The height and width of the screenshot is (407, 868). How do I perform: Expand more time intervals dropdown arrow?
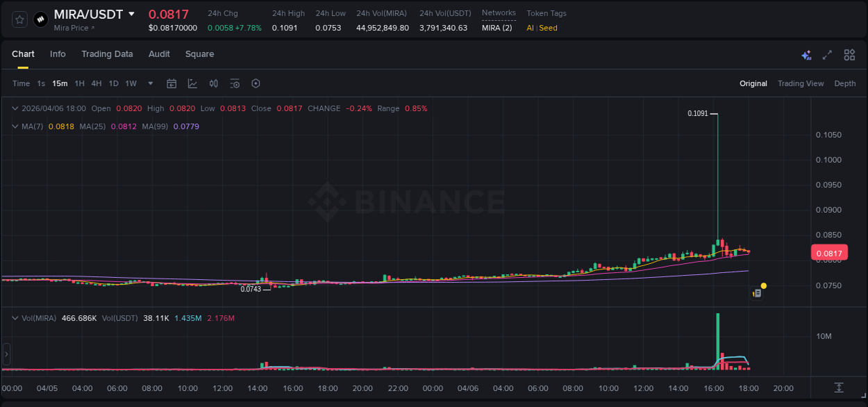pyautogui.click(x=151, y=83)
